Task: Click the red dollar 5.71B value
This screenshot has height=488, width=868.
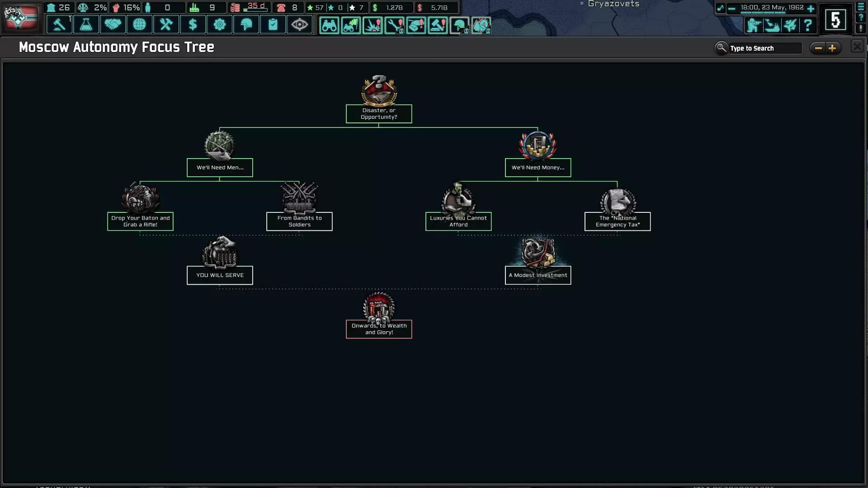Action: [x=439, y=8]
